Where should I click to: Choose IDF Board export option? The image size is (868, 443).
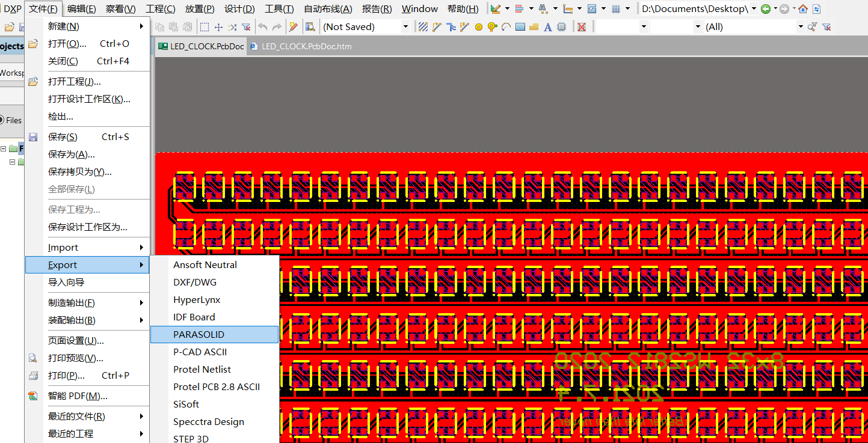click(x=215, y=317)
